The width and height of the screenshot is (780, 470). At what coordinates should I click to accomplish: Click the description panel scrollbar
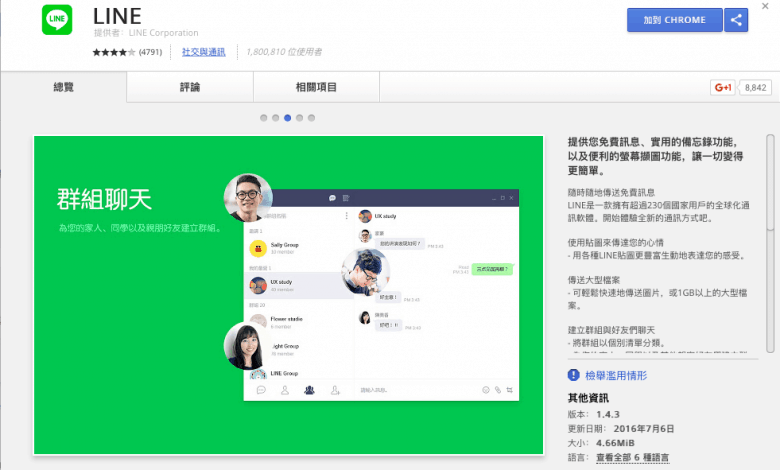(x=770, y=243)
